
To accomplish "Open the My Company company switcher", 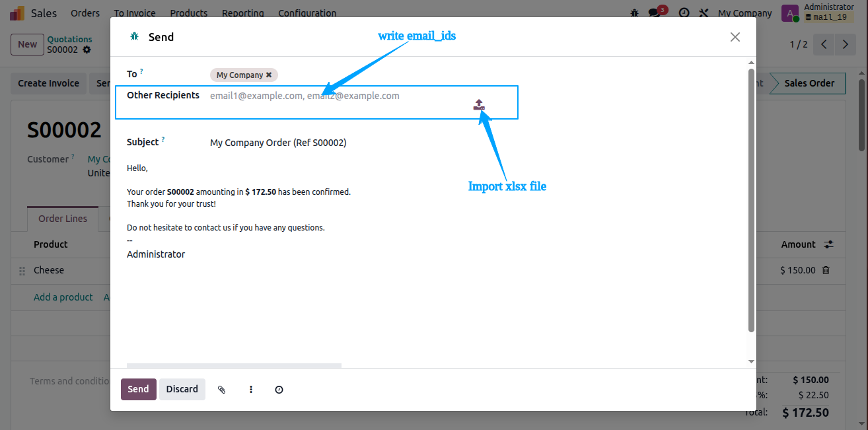I will 744,13.
